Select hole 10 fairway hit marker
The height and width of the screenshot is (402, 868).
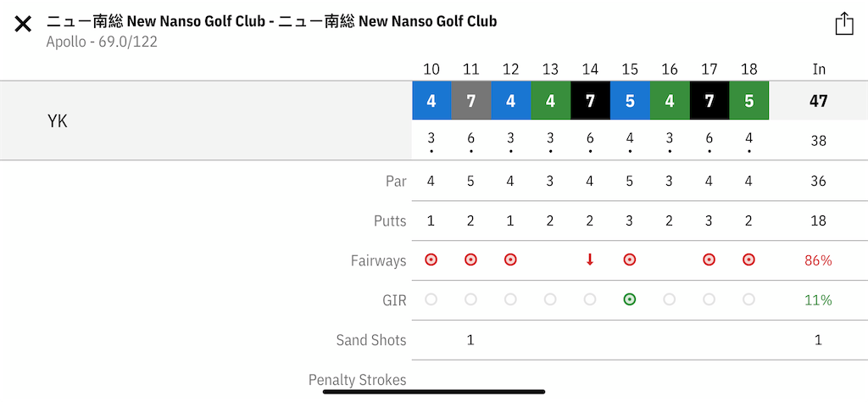(431, 260)
